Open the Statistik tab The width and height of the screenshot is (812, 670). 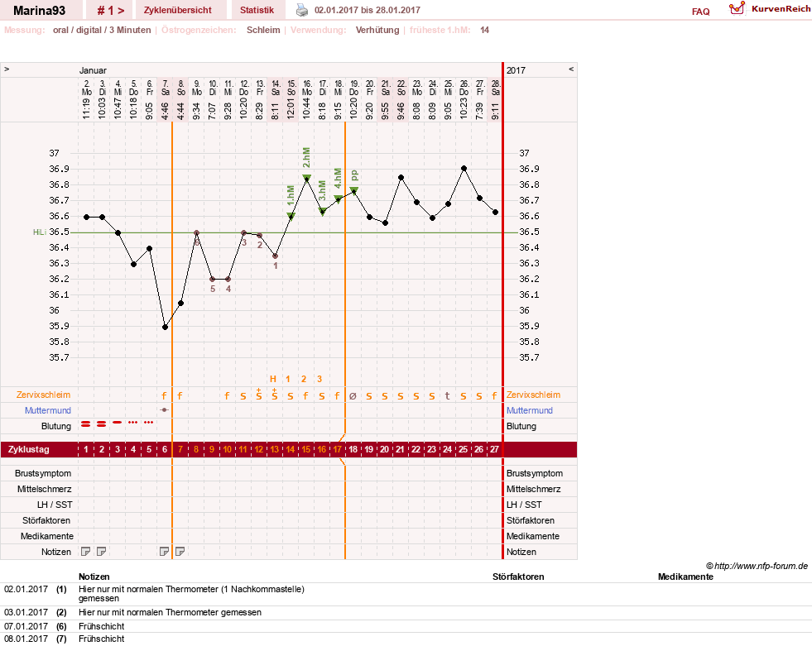[x=257, y=11]
